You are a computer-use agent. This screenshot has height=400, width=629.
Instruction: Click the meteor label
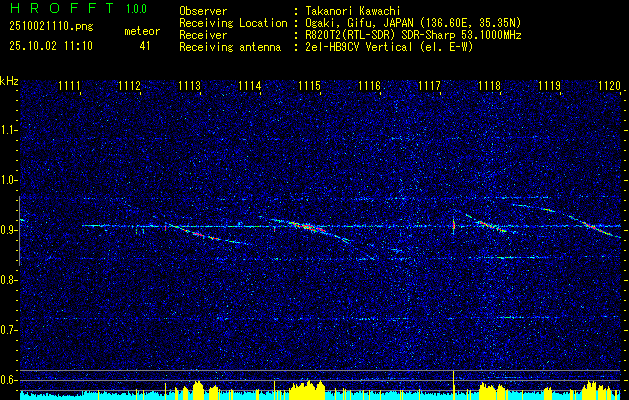pyautogui.click(x=142, y=31)
